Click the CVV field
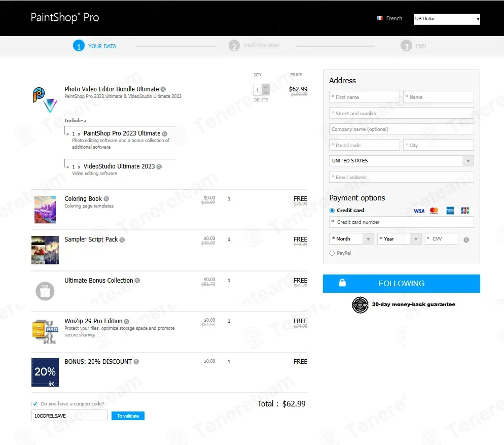 [x=441, y=239]
